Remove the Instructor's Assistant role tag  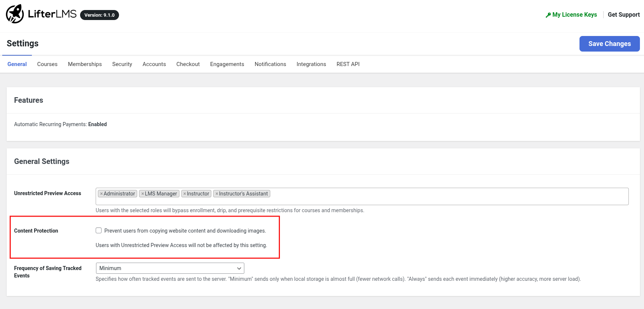[217, 194]
